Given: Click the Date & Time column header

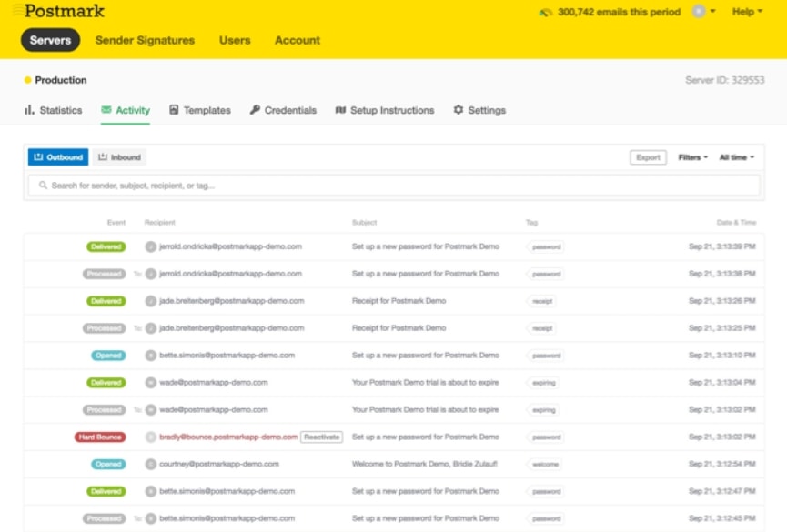Looking at the screenshot, I should 736,222.
